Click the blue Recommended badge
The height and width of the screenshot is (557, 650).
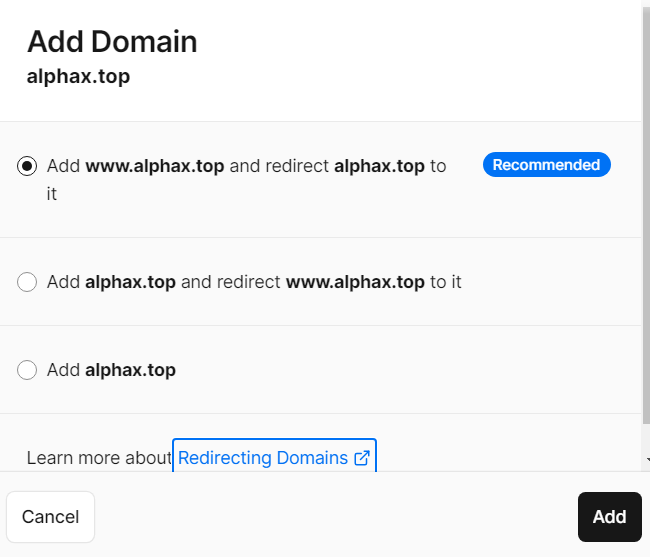pyautogui.click(x=546, y=165)
